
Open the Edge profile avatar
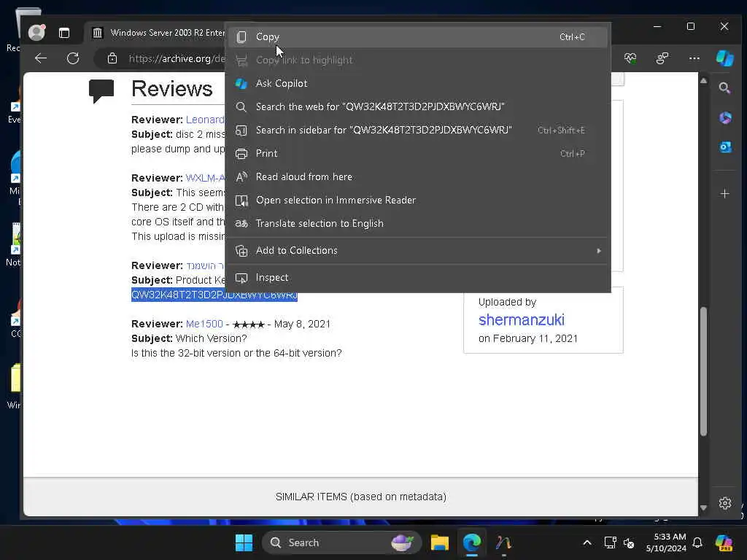(36, 32)
